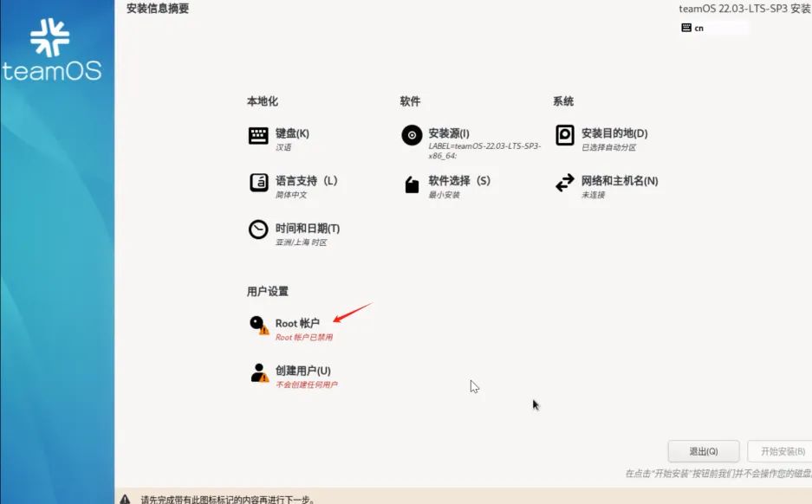This screenshot has height=504, width=812.
Task: Open 软件选择 (S) label
Action: click(458, 181)
